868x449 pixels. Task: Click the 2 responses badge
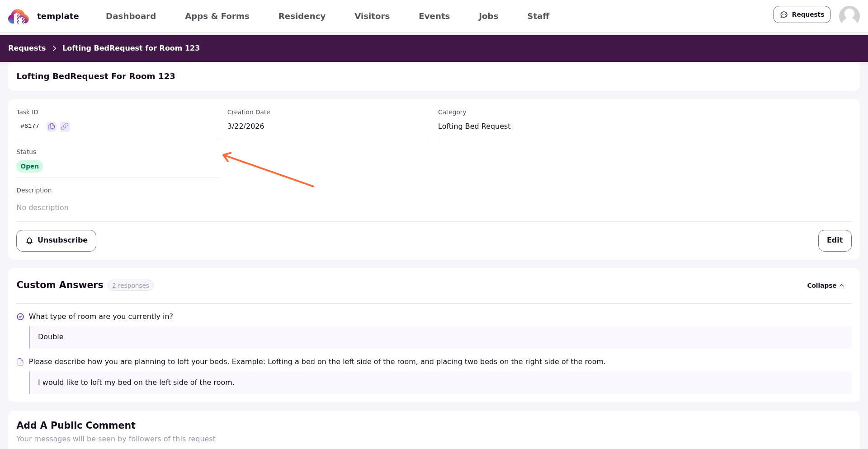point(131,285)
